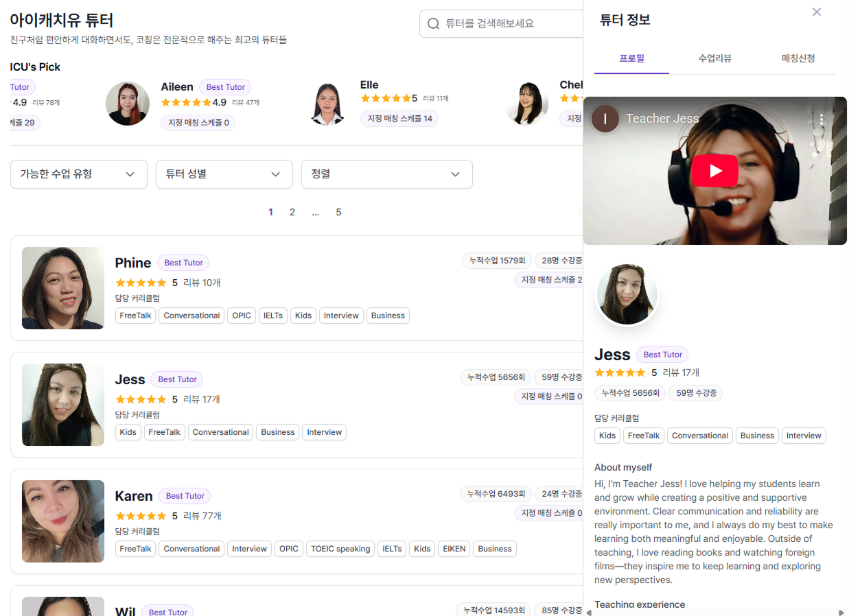Click panel horizontal scrollbar right arrow
The image size is (849, 616).
point(841,612)
